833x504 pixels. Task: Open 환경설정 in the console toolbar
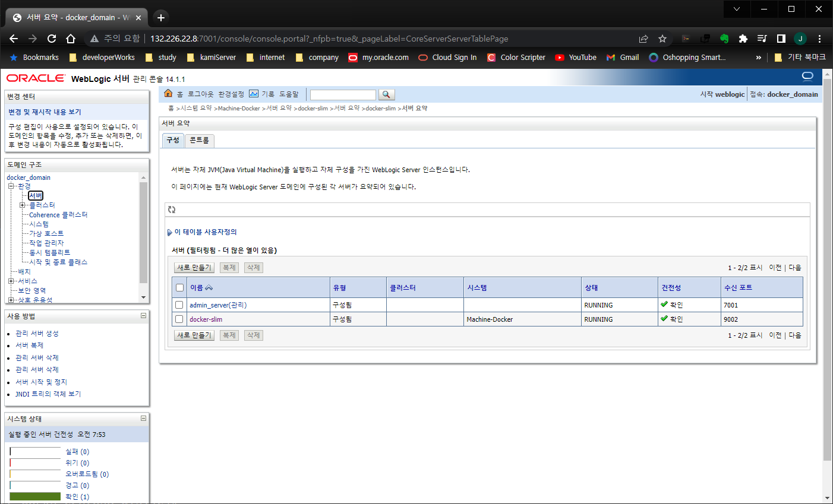click(231, 94)
